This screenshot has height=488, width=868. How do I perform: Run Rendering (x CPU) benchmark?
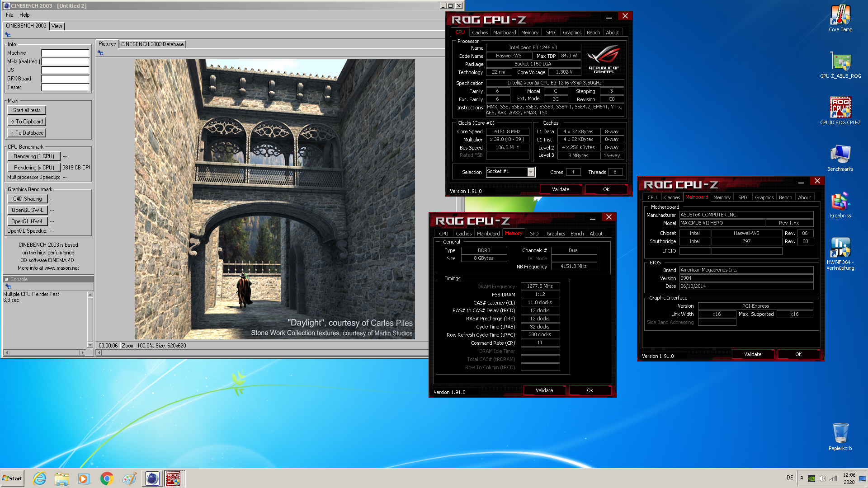(34, 168)
